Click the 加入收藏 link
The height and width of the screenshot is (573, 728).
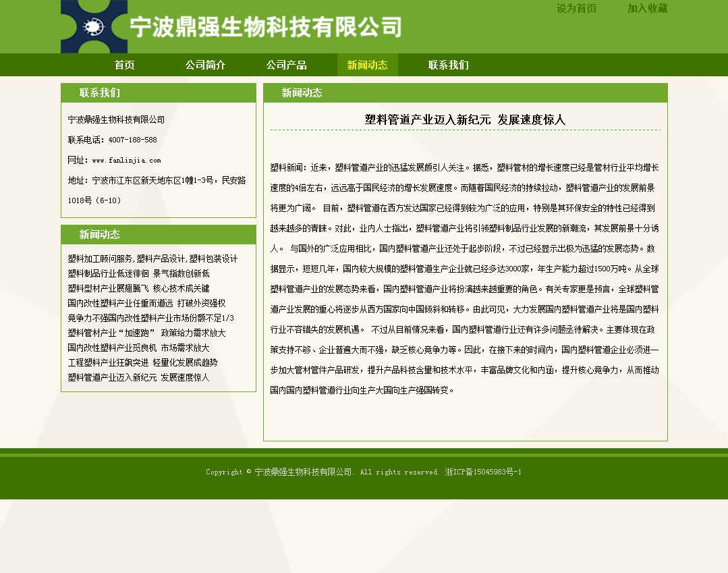pos(647,8)
